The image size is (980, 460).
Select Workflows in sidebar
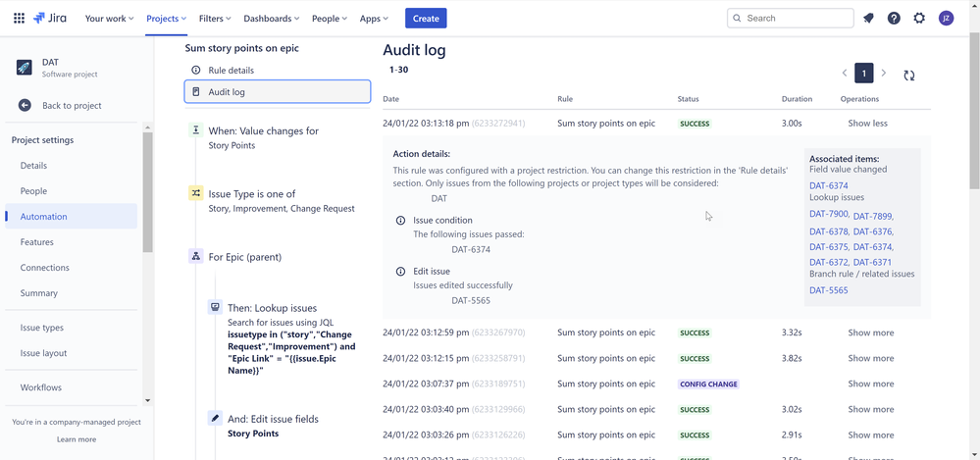pos(72,387)
